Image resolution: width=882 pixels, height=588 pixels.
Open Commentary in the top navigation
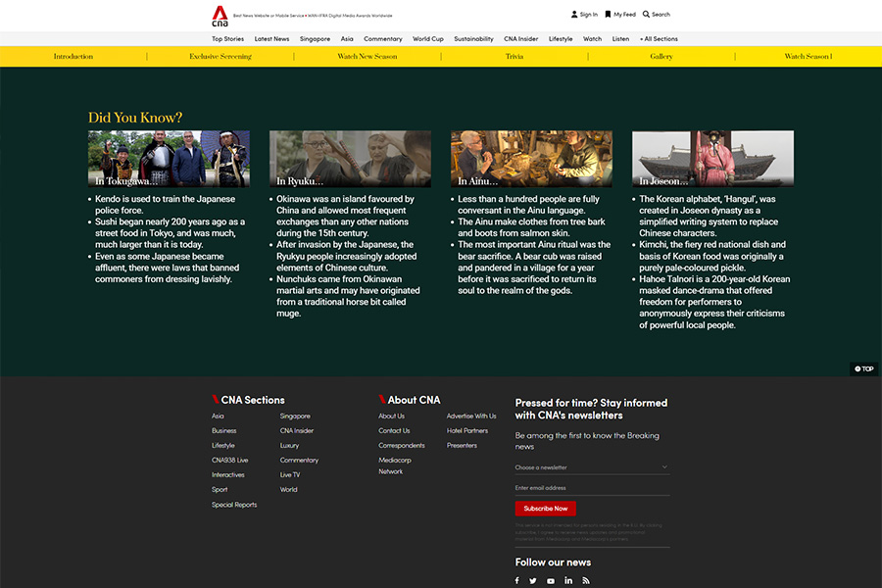[383, 39]
